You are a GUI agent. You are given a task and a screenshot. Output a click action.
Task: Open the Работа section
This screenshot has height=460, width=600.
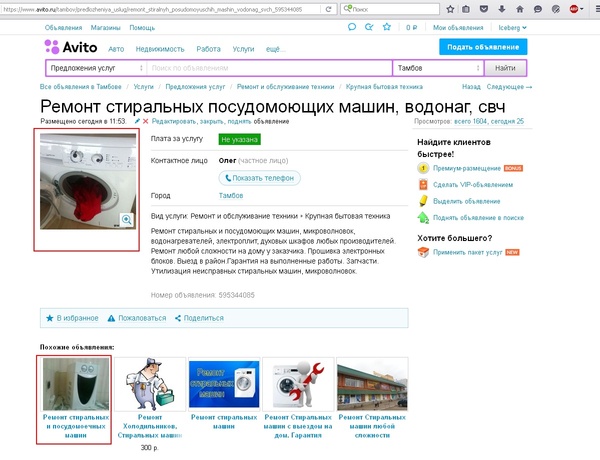coord(209,49)
